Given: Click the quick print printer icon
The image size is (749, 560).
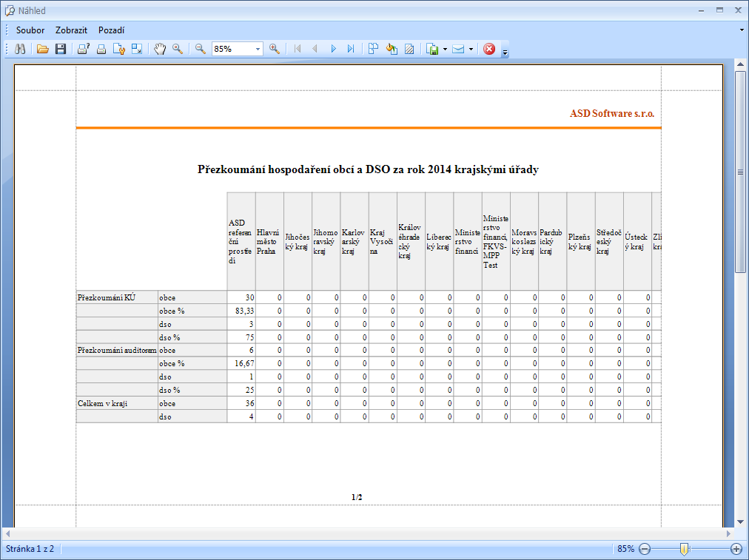Looking at the screenshot, I should coord(101,49).
